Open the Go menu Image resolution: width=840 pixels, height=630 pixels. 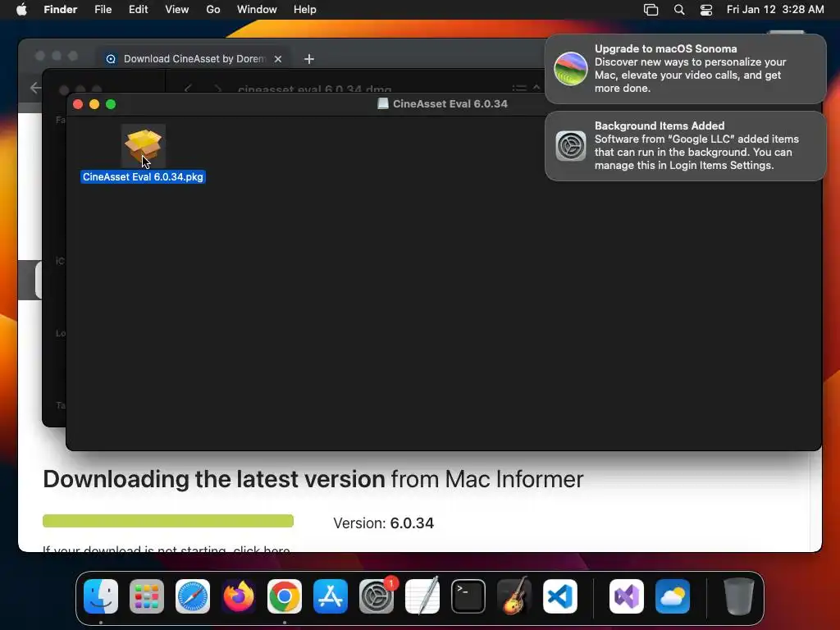[x=213, y=10]
